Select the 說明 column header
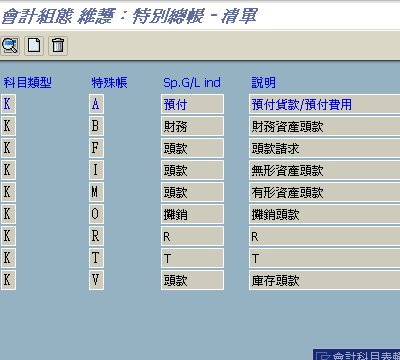 [x=263, y=82]
